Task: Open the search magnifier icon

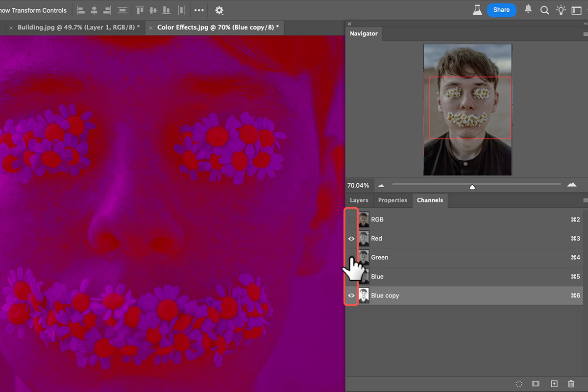Action: point(544,10)
